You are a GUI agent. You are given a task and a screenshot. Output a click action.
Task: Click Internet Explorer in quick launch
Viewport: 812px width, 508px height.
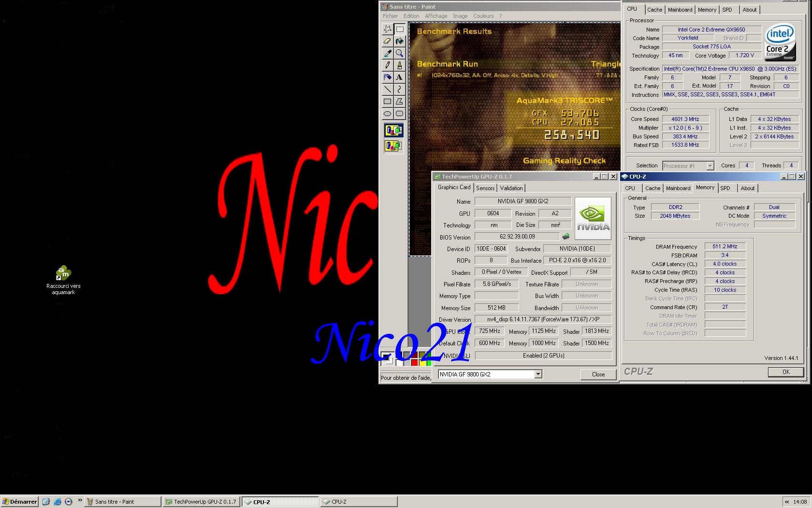[58, 502]
